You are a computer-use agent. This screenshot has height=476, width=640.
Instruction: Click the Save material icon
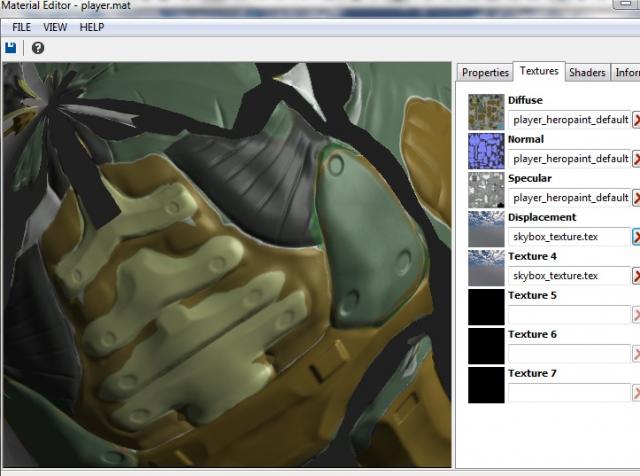coord(11,47)
